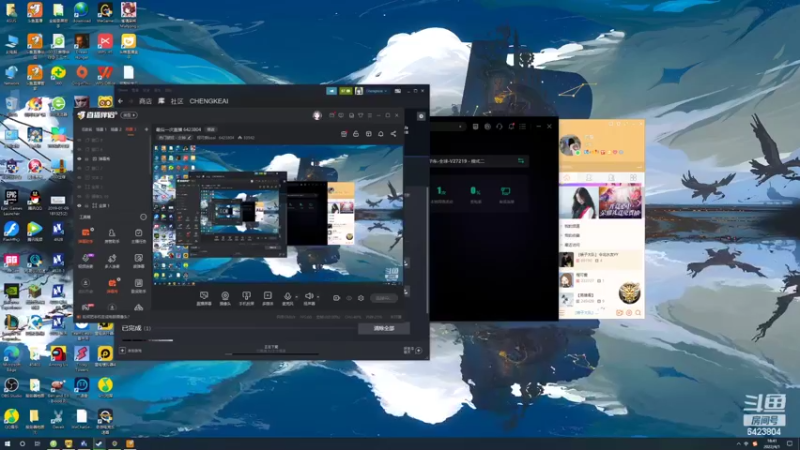This screenshot has width=800, height=450.
Task: Hide the third source row via eye icon
Action: [x=79, y=159]
